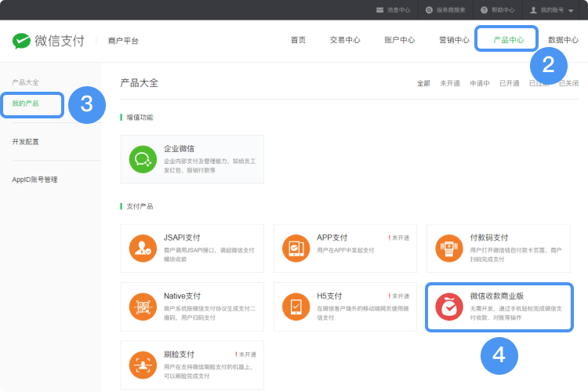Viewport: 588px width, 392px height.
Task: Click the Native支付 QR code icon
Action: 143,307
